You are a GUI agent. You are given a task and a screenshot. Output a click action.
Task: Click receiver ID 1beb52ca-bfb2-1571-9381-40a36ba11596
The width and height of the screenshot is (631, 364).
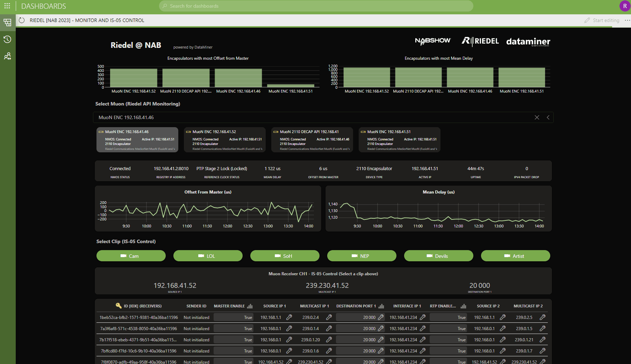139,317
